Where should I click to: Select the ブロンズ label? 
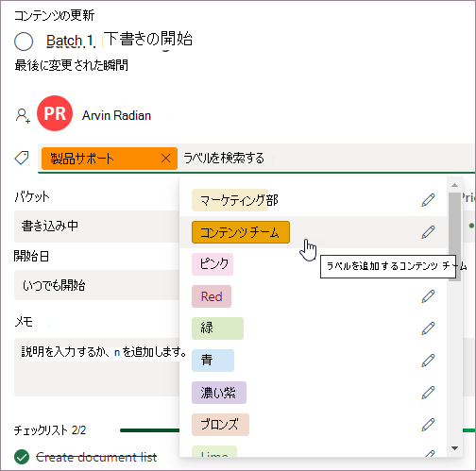tap(220, 425)
